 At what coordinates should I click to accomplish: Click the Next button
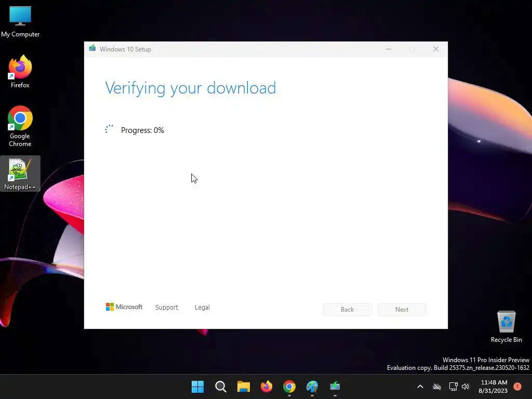[x=402, y=310]
